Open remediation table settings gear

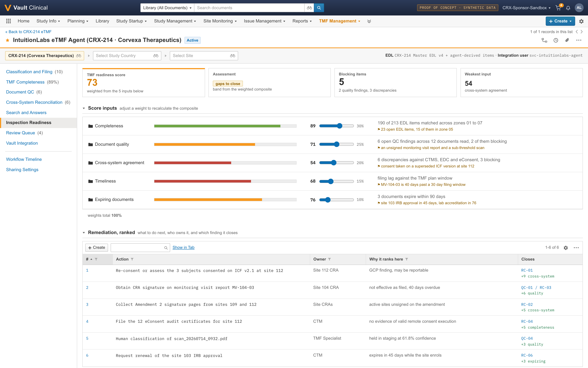coord(566,248)
